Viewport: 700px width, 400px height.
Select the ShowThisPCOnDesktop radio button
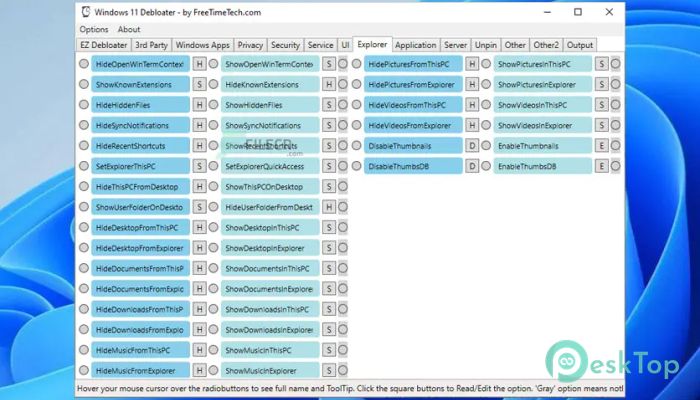tap(213, 187)
